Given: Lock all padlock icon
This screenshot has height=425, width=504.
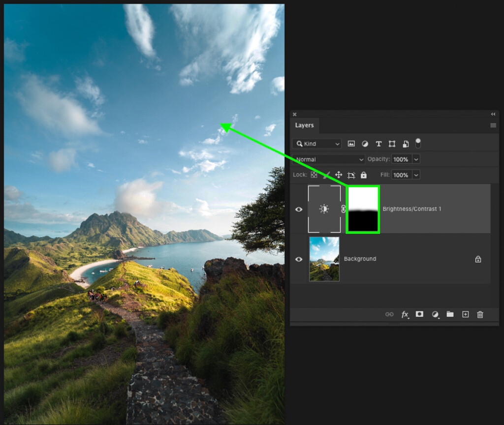Looking at the screenshot, I should coord(364,175).
